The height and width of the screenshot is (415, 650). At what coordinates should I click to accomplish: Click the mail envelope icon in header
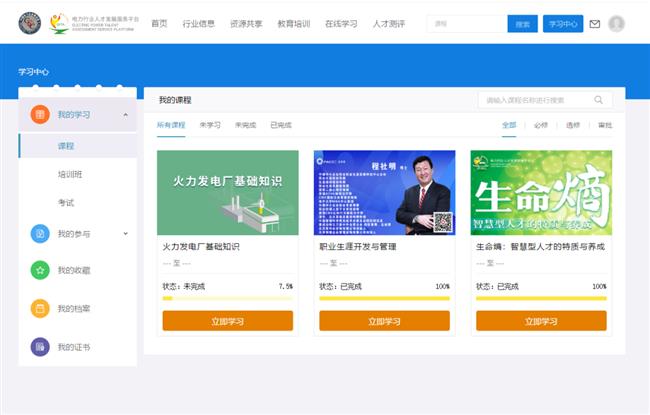click(x=595, y=24)
